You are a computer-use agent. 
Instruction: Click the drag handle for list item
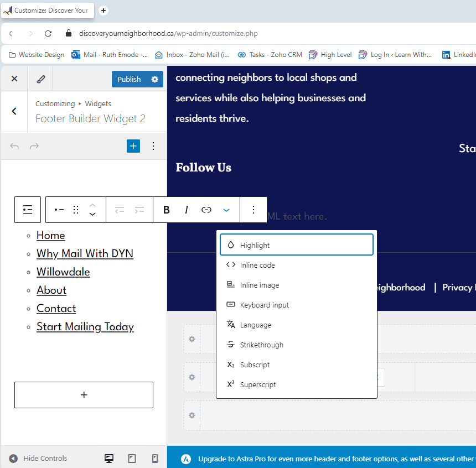(76, 210)
